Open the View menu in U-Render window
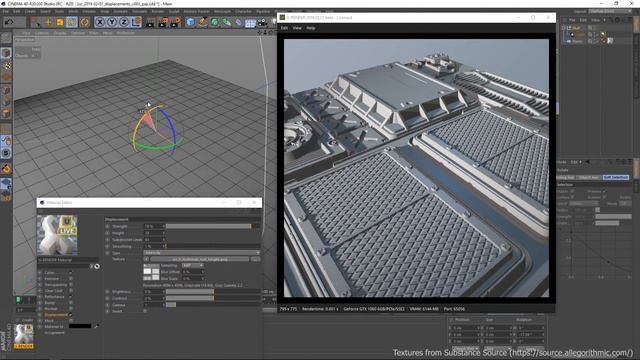The image size is (640, 360). click(x=297, y=28)
